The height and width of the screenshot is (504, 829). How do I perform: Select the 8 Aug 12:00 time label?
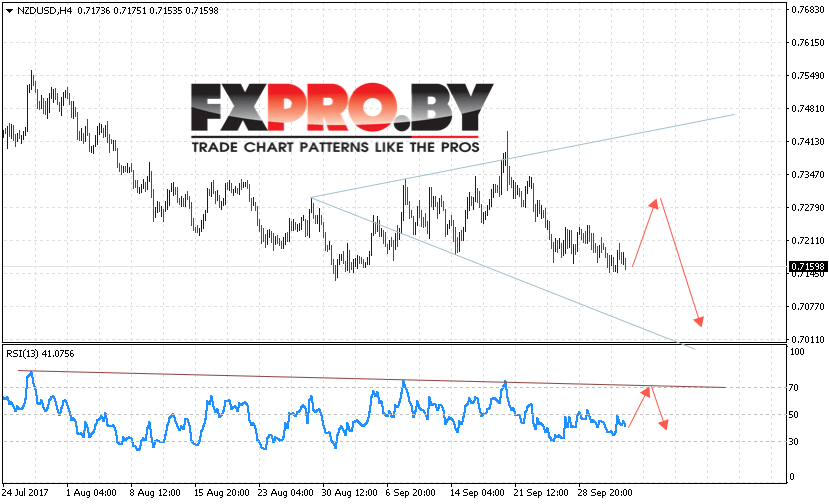[x=155, y=492]
